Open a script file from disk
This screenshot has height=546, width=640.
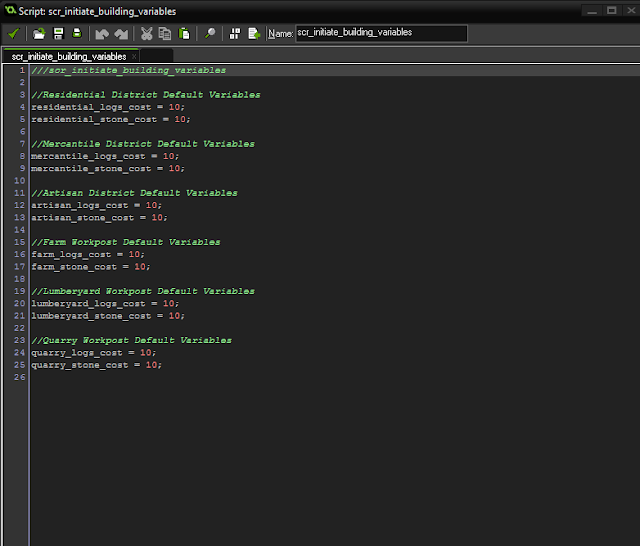39,33
